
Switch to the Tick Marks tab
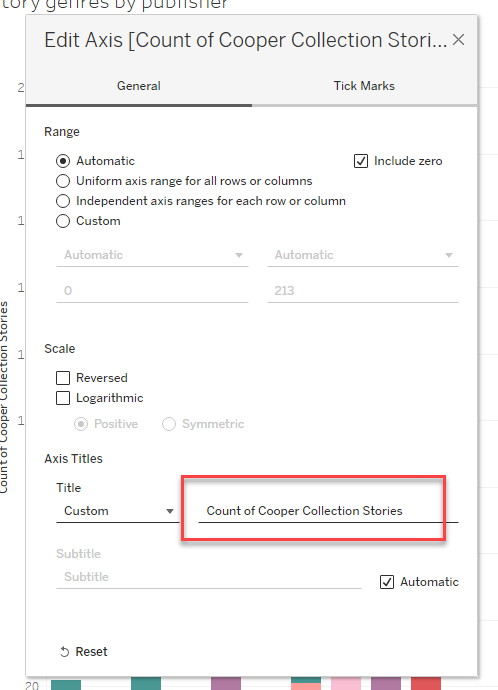point(364,86)
